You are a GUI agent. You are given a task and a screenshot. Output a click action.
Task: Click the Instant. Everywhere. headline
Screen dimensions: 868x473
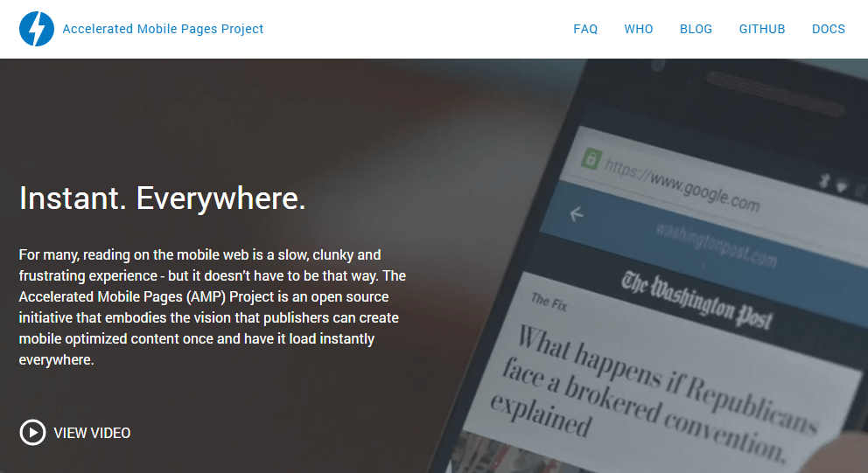[x=162, y=198]
